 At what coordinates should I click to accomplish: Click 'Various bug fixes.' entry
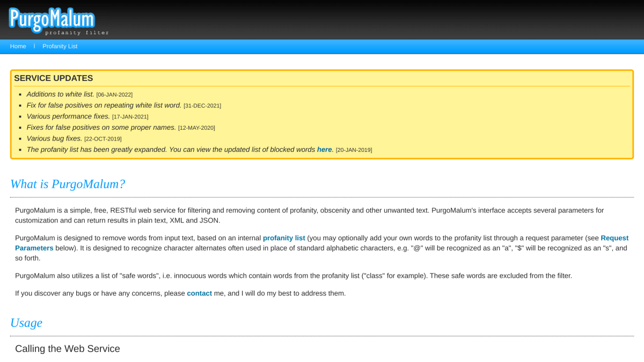55,138
